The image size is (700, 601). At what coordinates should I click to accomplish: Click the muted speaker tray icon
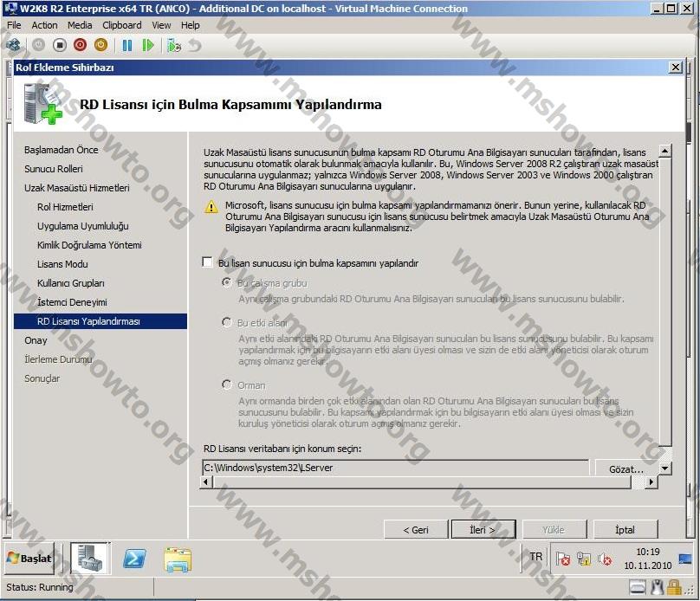point(605,559)
